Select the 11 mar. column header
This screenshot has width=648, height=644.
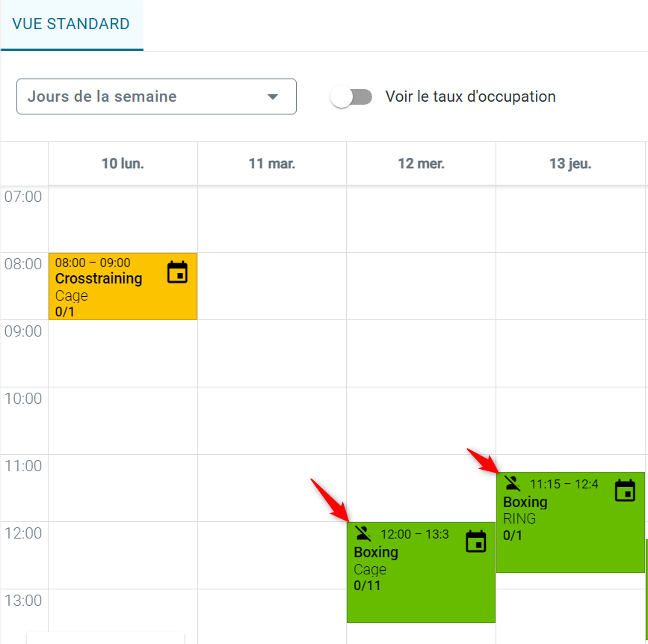[x=272, y=163]
